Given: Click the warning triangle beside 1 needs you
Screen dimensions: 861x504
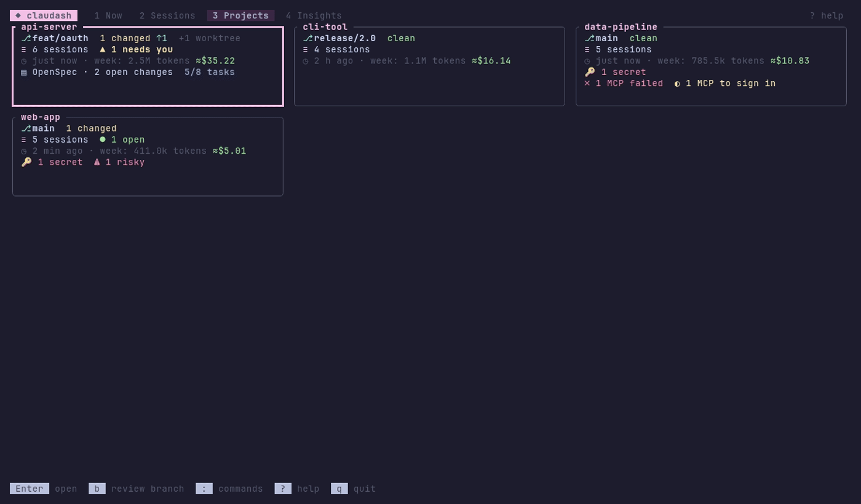Looking at the screenshot, I should tap(103, 50).
